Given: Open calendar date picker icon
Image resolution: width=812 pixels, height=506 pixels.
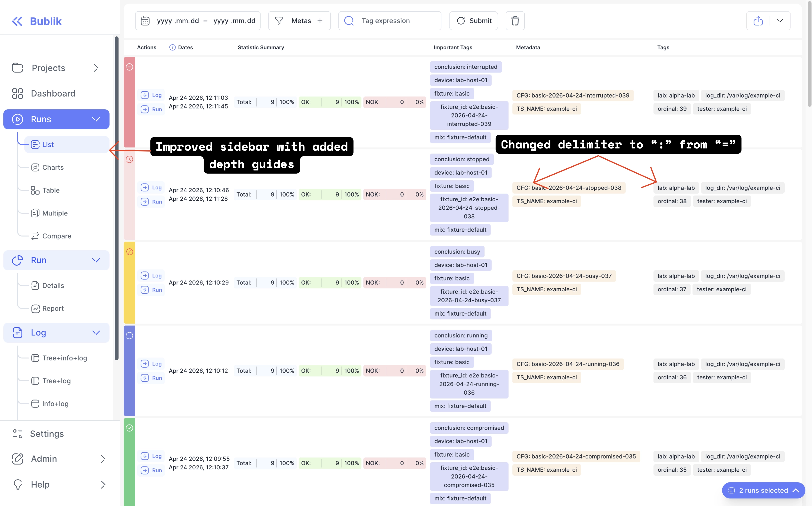Looking at the screenshot, I should click(145, 21).
